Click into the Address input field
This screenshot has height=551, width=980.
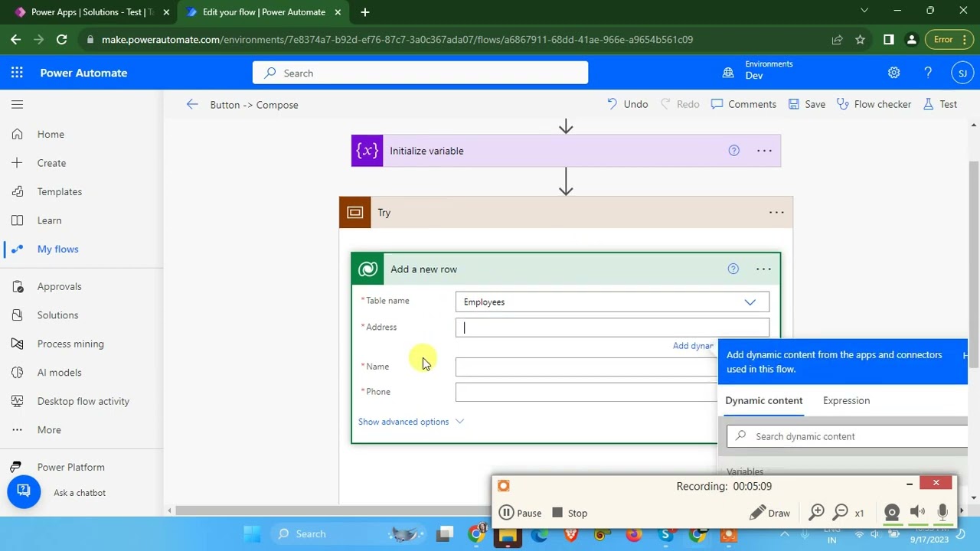612,328
